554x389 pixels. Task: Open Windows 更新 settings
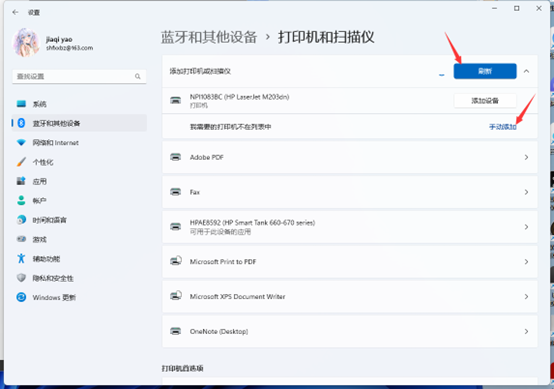[79, 297]
